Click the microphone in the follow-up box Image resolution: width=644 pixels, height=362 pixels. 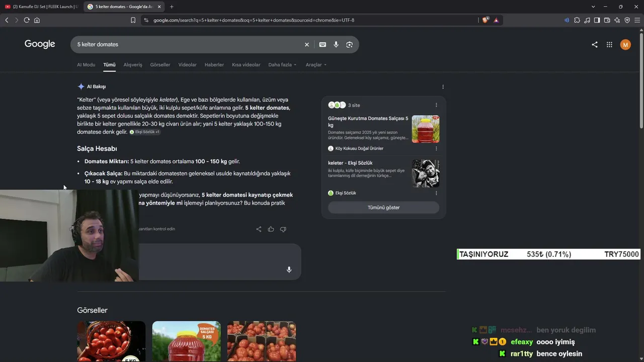[x=289, y=269]
